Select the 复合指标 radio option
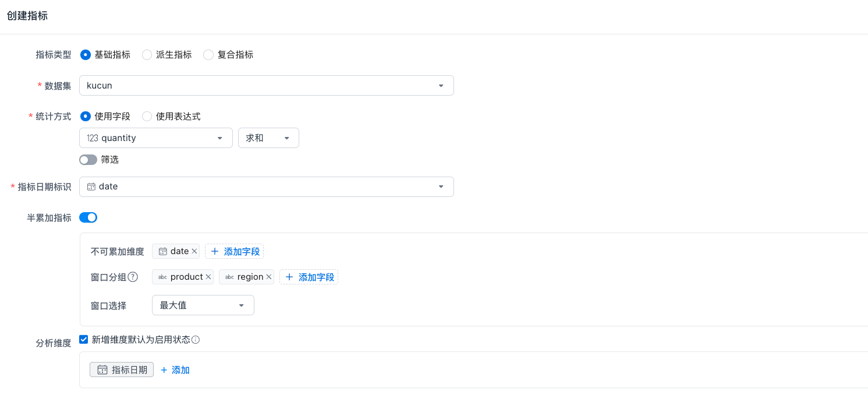The width and height of the screenshot is (868, 394). 208,55
